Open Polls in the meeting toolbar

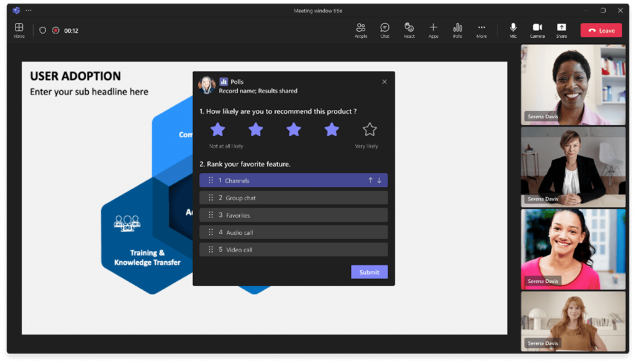click(x=458, y=30)
